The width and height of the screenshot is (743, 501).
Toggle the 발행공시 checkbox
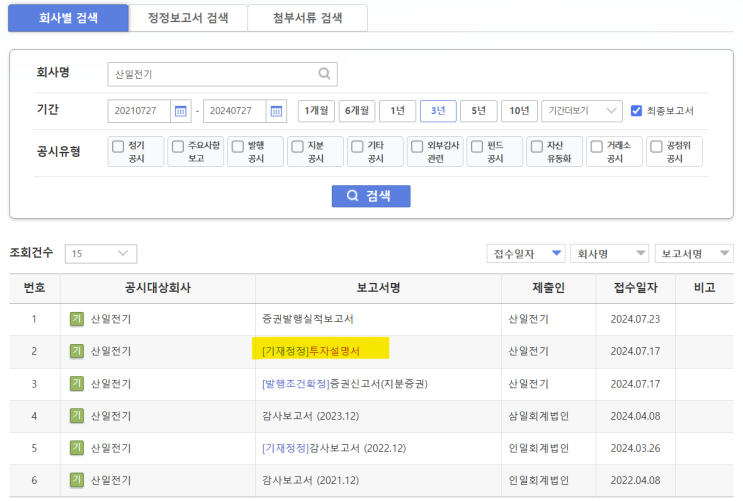(x=237, y=146)
